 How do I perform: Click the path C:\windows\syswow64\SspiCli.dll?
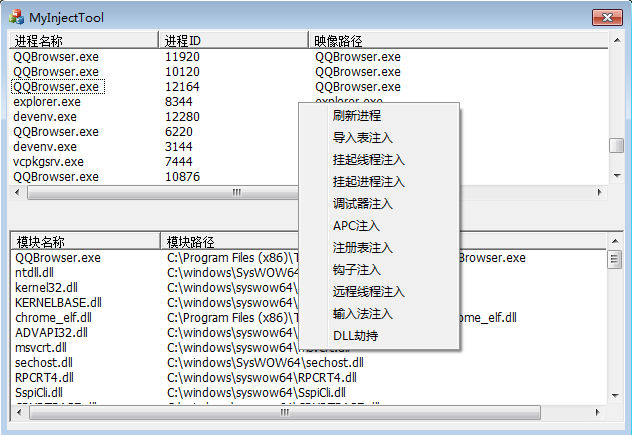(x=256, y=393)
